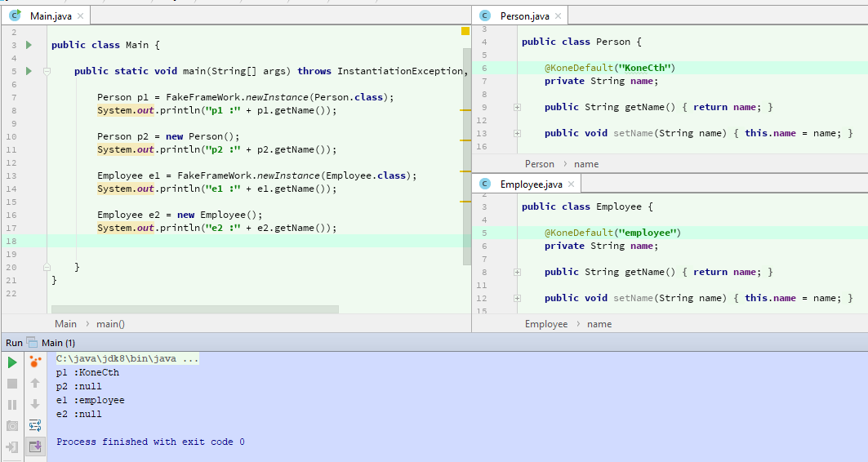Click println("p1 :" ...) statement on line 8
The image size is (868, 462).
point(216,111)
